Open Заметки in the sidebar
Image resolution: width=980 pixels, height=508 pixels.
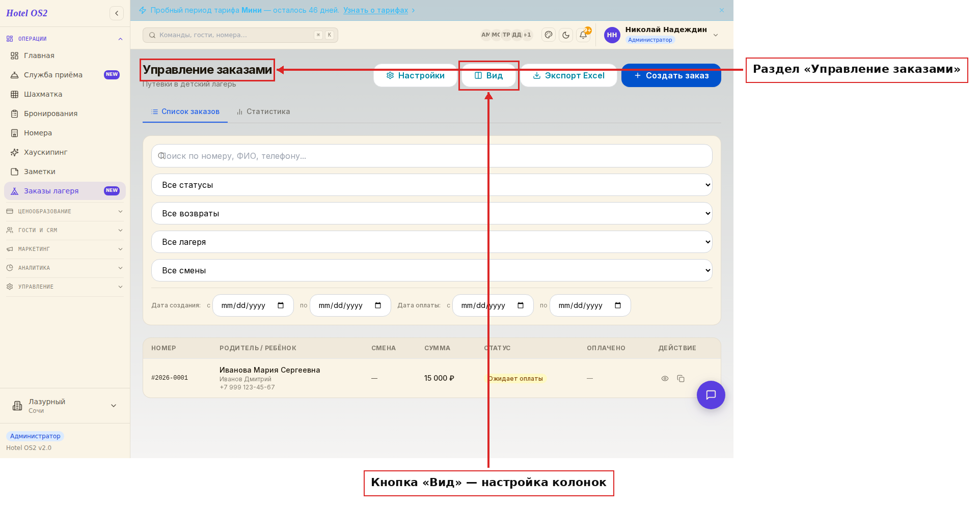[x=65, y=172]
